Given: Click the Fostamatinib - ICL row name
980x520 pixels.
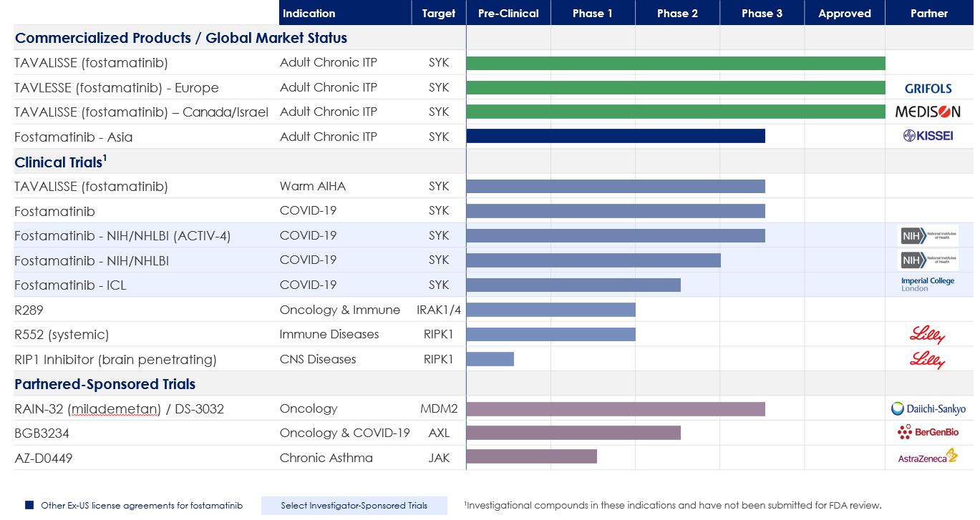Looking at the screenshot, I should pos(70,285).
